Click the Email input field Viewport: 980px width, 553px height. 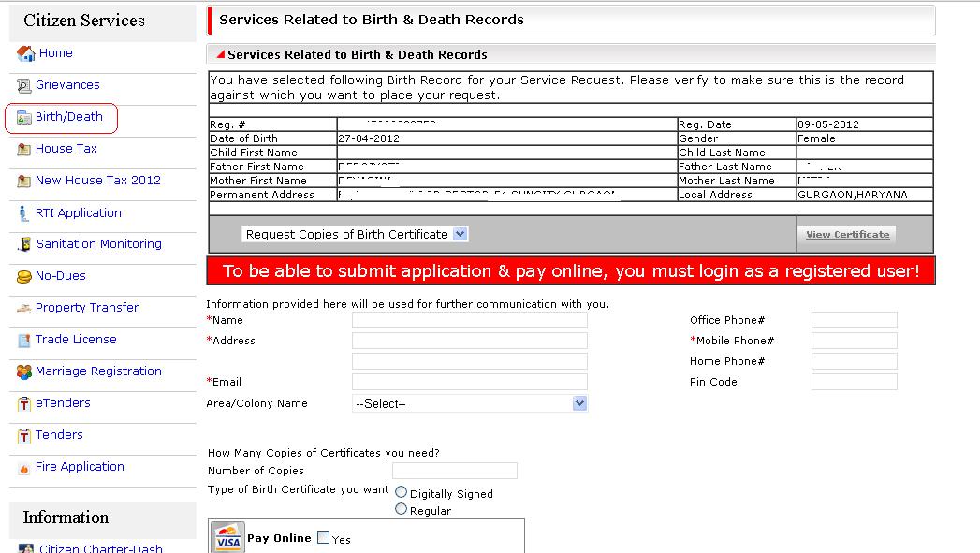469,383
